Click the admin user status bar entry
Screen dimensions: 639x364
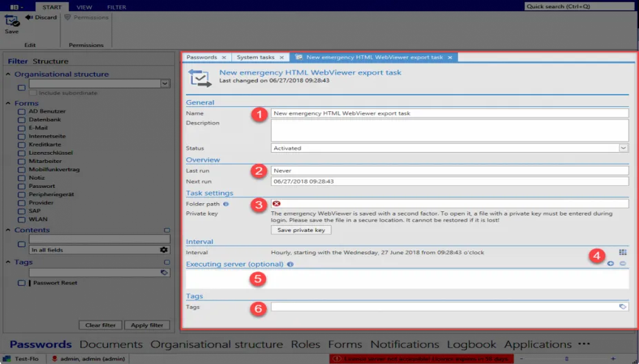(89, 358)
